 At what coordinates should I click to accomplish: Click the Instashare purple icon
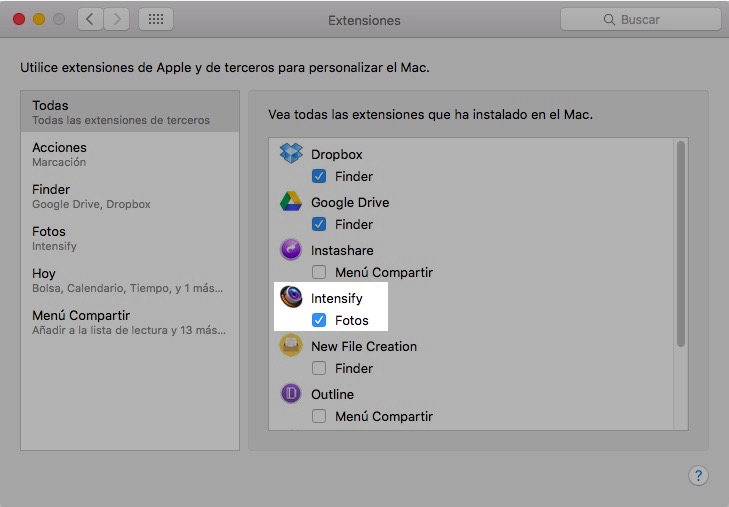pyautogui.click(x=291, y=250)
